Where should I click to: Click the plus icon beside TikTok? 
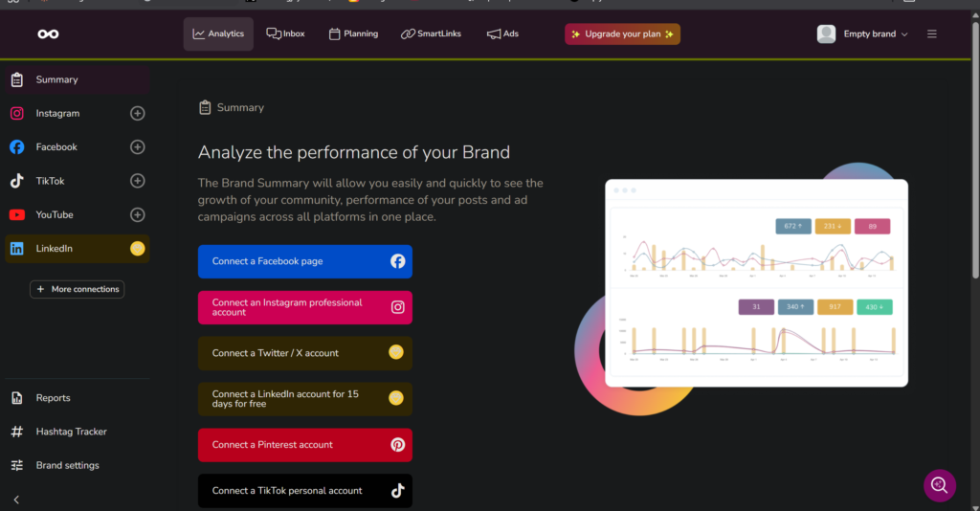click(x=137, y=181)
